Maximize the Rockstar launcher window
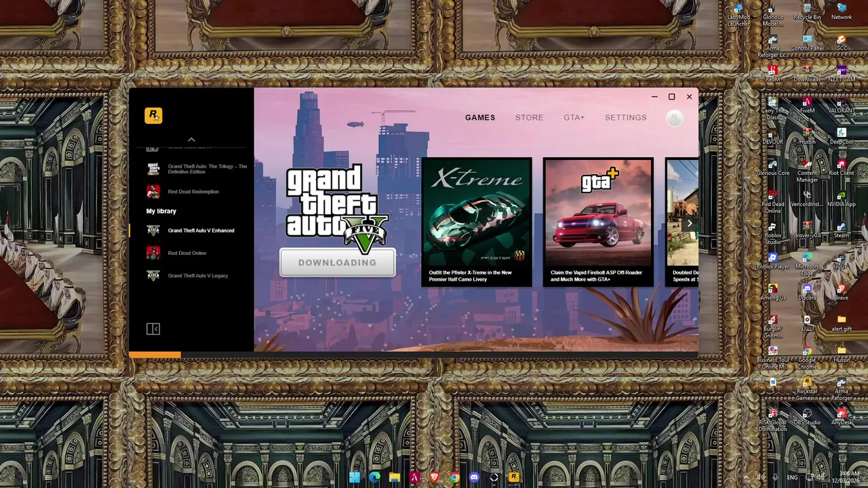 pyautogui.click(x=671, y=97)
